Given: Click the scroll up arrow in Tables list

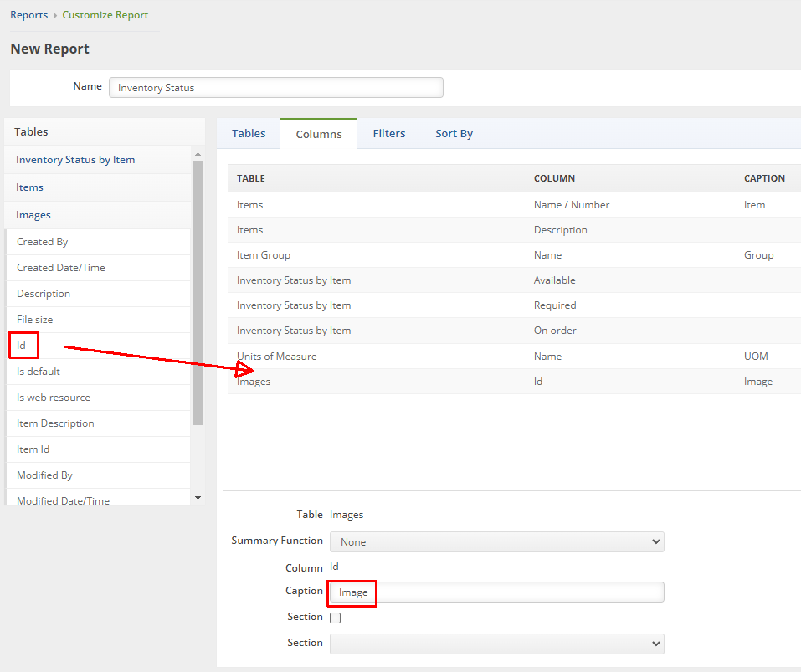Looking at the screenshot, I should [x=198, y=154].
